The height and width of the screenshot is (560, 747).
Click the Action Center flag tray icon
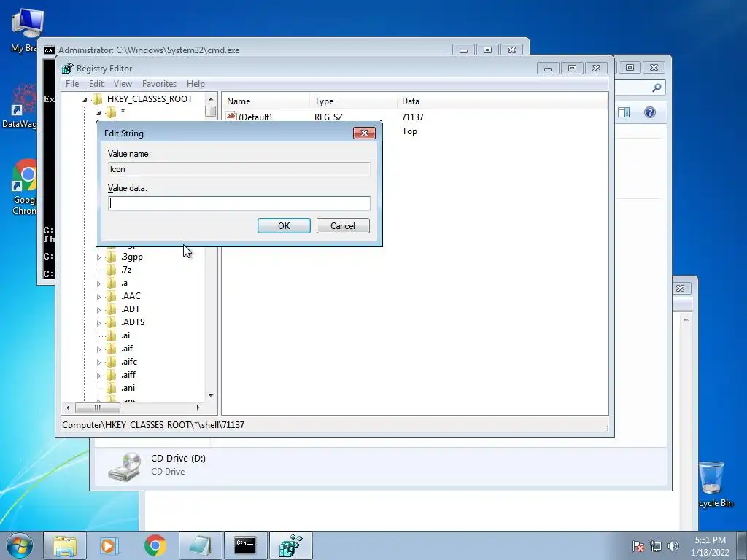point(638,546)
